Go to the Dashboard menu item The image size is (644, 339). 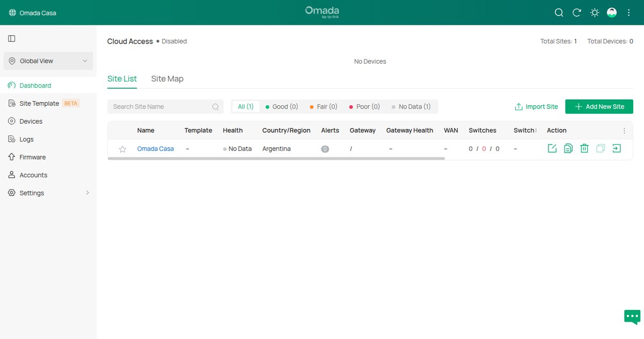click(35, 85)
